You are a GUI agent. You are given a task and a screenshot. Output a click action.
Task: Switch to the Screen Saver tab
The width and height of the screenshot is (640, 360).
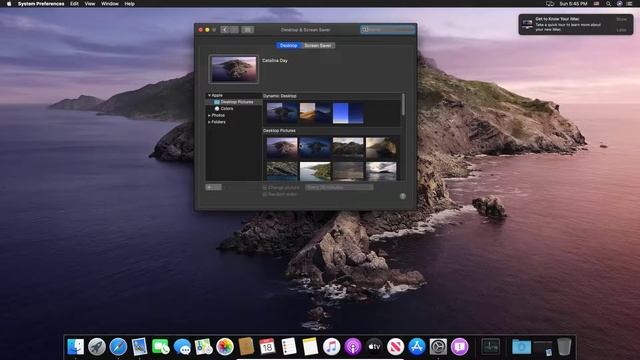point(318,46)
